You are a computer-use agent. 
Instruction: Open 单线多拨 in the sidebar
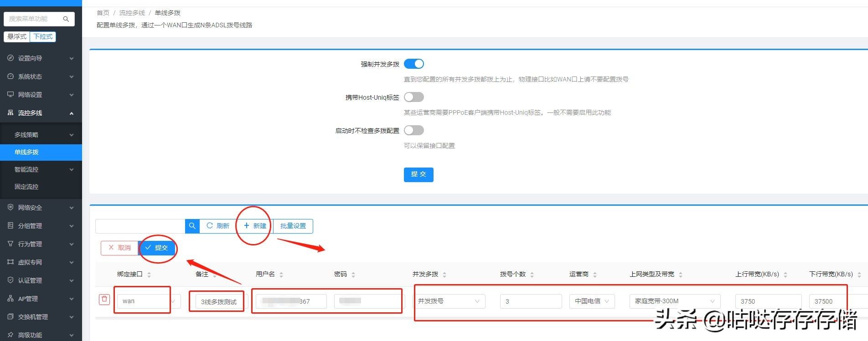coord(26,152)
